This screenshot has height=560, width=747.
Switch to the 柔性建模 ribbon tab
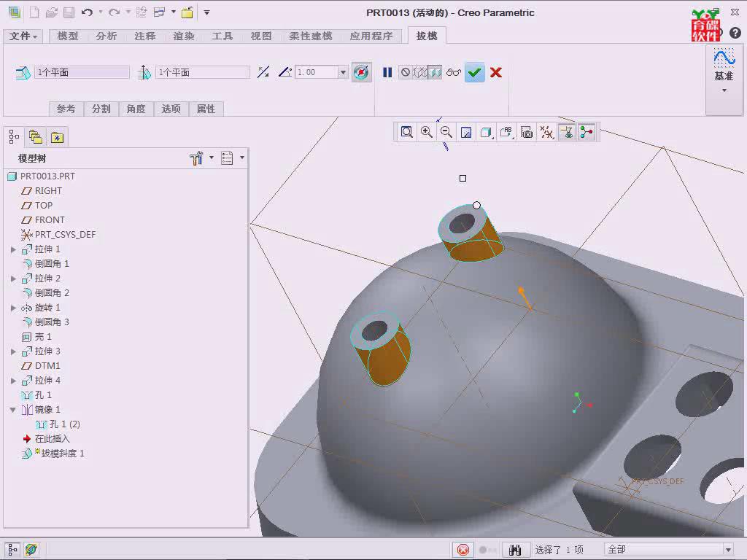pos(311,36)
